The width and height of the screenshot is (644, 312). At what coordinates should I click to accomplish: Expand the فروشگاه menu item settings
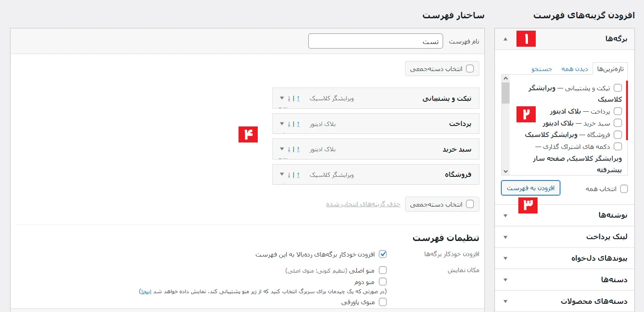coord(282,175)
